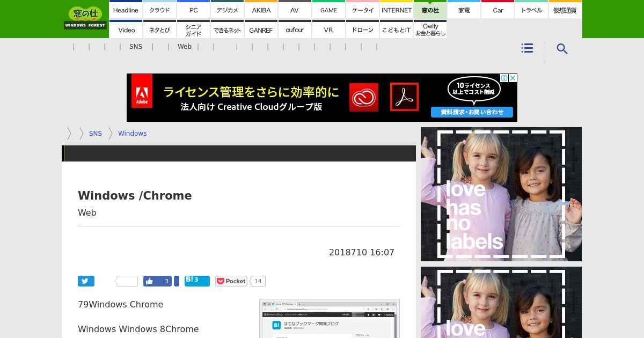Open the hamburger list menu icon
Viewport: 644px width, 338px height.
click(527, 48)
